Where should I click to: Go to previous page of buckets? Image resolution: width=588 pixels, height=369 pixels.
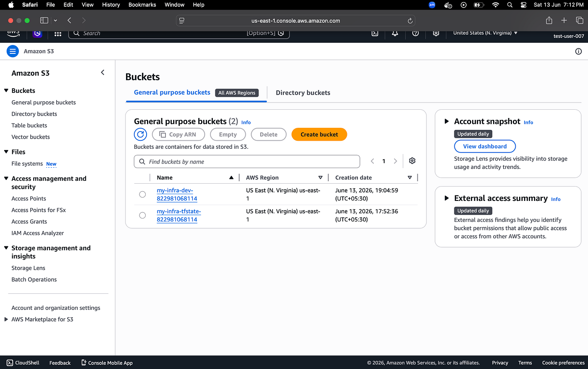(x=372, y=161)
